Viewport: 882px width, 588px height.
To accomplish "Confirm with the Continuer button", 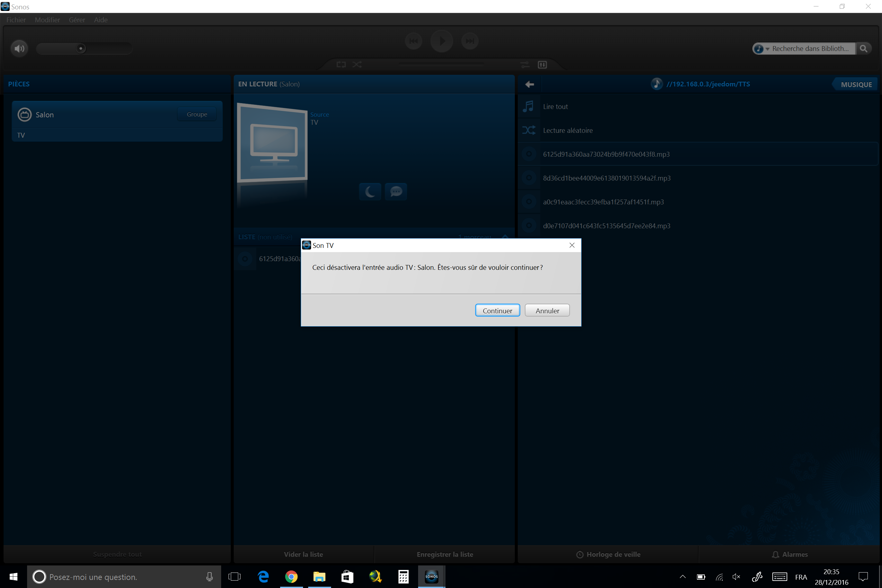I will (x=497, y=310).
